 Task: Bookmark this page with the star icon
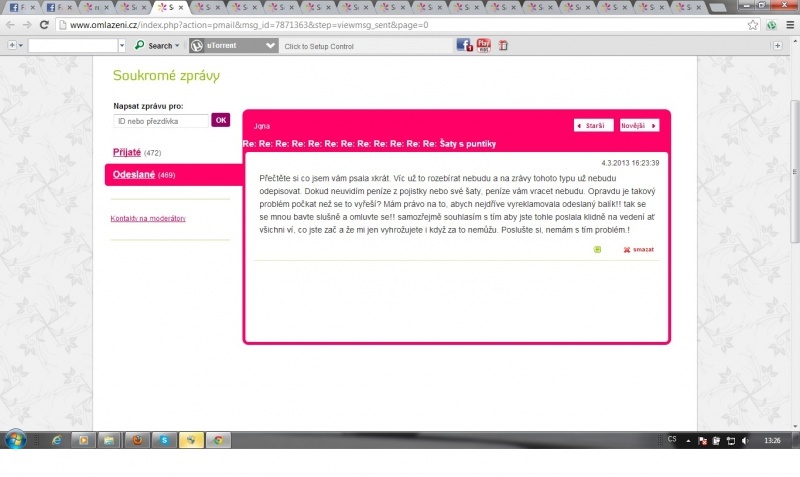[753, 25]
